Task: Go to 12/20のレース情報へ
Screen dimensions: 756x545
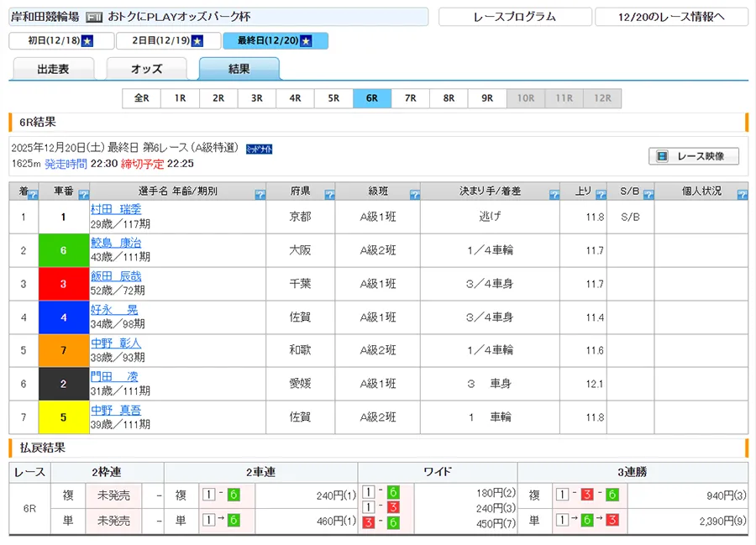Action: 671,17
